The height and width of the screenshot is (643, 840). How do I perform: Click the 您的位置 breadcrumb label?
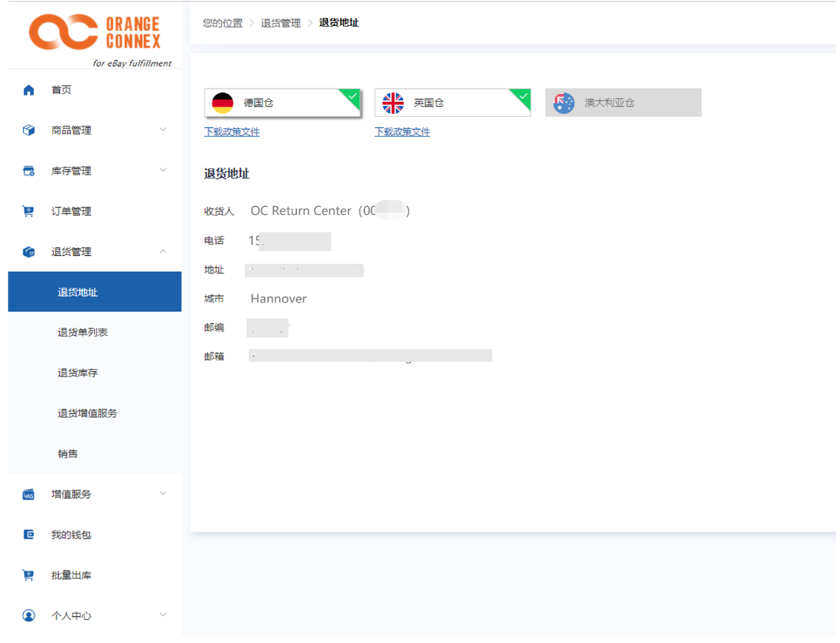(x=222, y=23)
